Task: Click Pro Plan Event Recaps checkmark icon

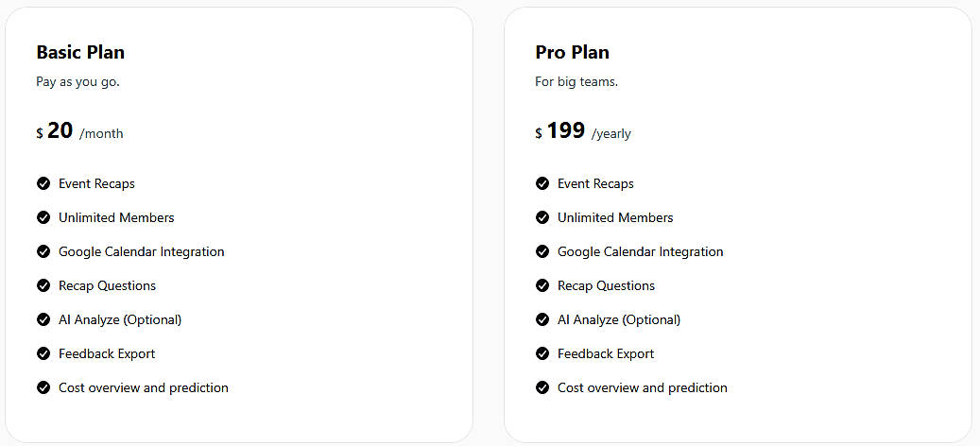Action: [x=542, y=183]
